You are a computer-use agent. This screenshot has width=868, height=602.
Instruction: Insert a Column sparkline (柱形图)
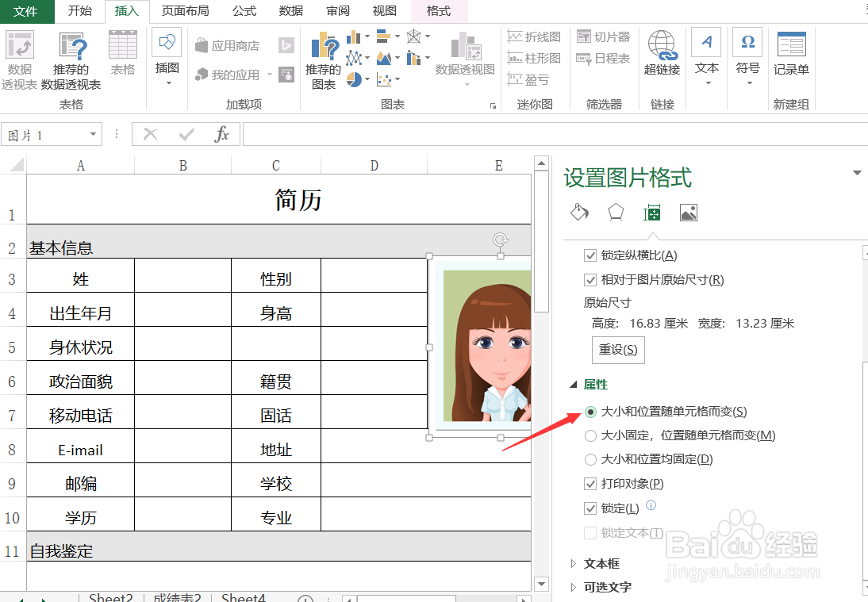534,58
